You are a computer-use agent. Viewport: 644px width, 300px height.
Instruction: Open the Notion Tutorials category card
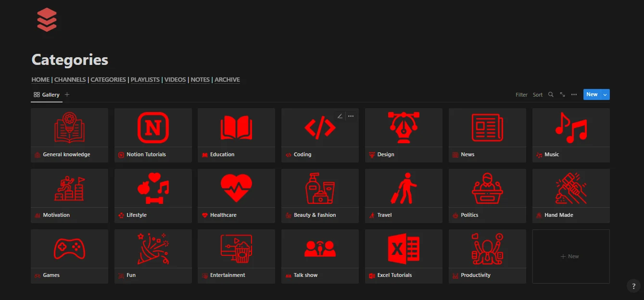click(153, 135)
